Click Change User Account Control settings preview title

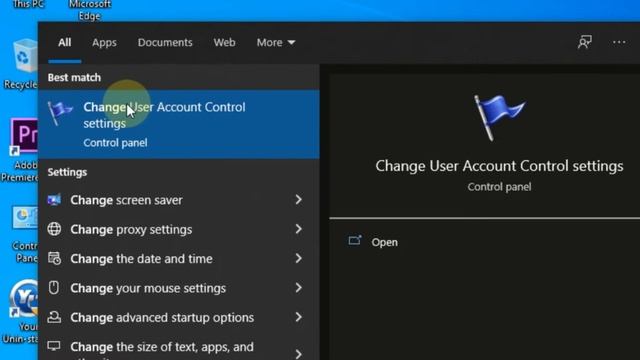(499, 166)
